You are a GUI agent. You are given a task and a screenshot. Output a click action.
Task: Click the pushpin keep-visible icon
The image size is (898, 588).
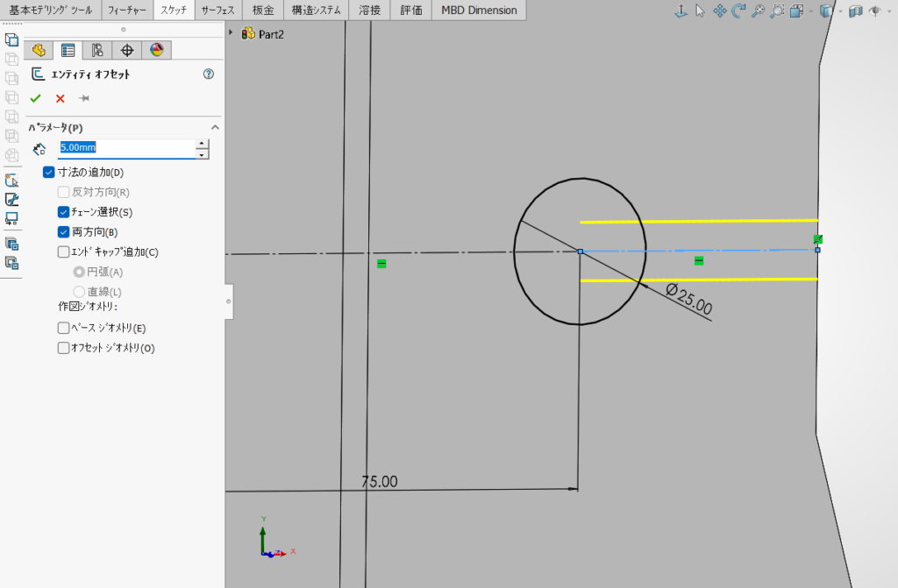pyautogui.click(x=83, y=98)
